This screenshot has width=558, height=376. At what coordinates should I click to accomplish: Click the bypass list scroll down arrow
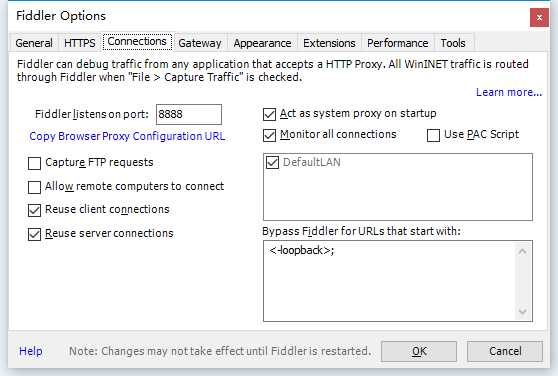coord(522,312)
